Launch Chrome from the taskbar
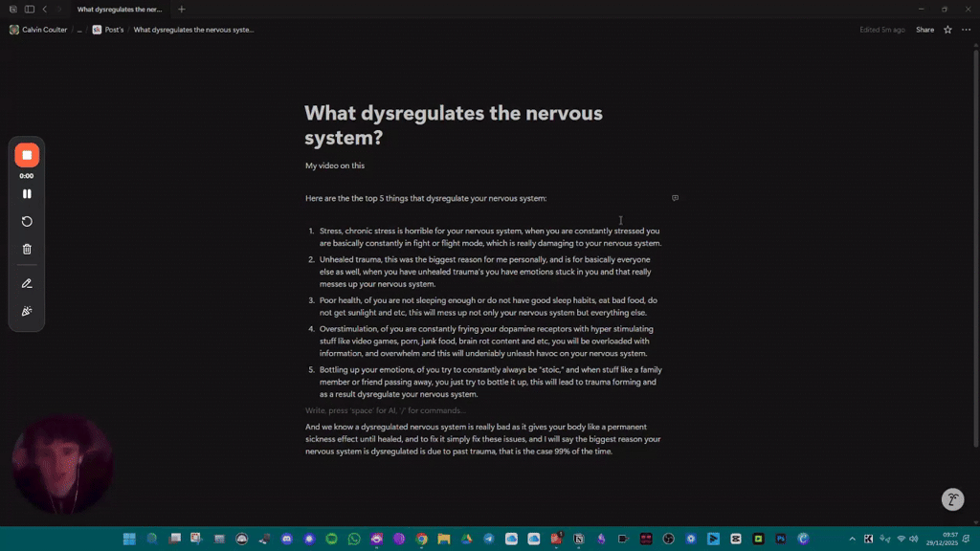 (x=420, y=539)
